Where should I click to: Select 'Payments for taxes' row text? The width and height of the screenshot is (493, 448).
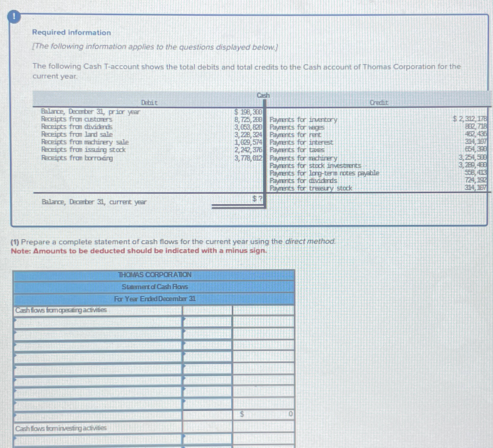click(x=297, y=150)
